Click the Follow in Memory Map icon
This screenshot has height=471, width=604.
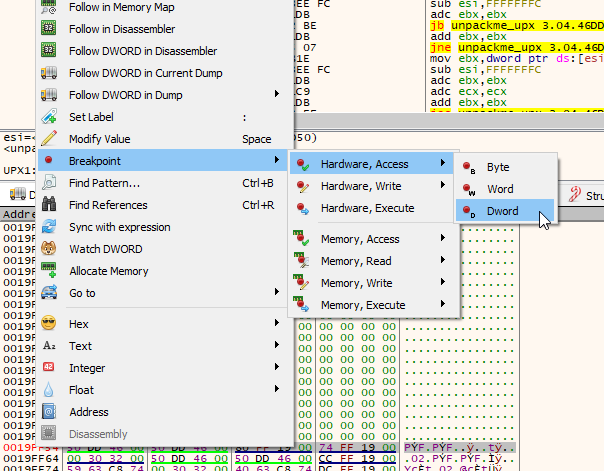point(49,7)
